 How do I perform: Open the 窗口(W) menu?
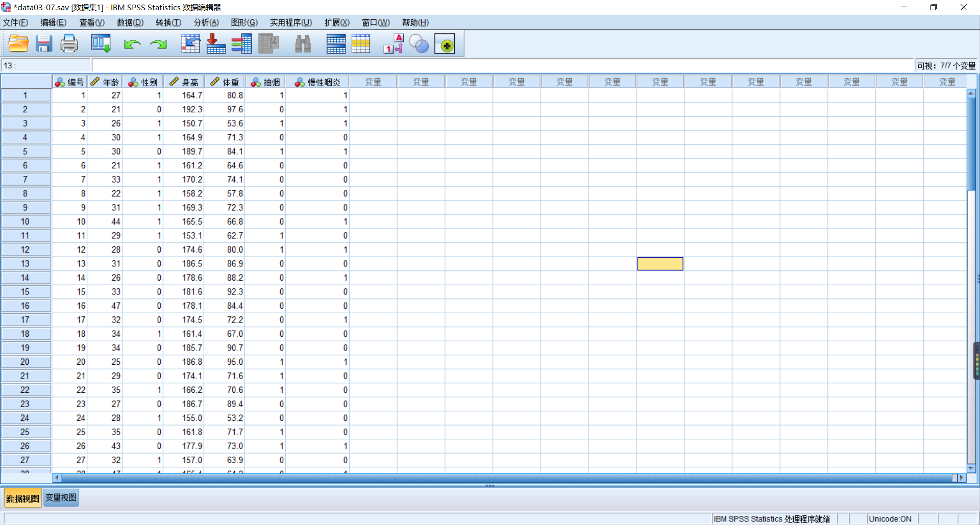tap(376, 22)
